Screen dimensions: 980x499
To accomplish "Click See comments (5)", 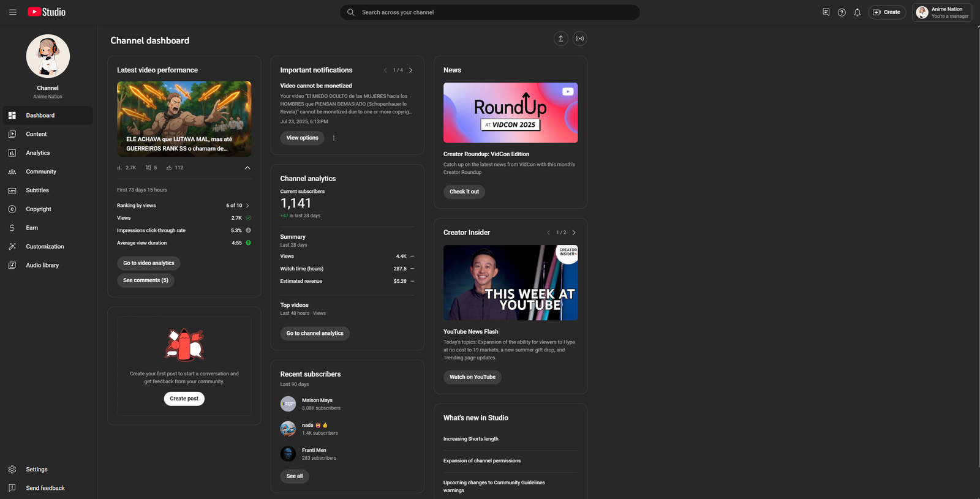I will pyautogui.click(x=146, y=280).
